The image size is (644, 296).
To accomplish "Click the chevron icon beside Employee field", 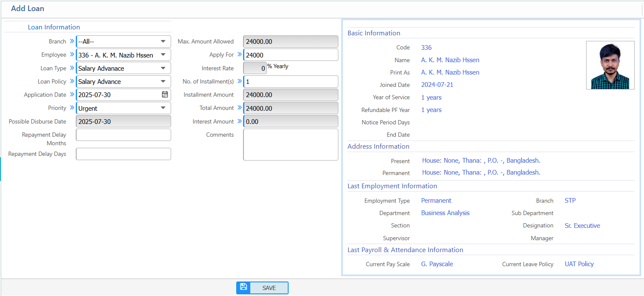I will 72,54.
